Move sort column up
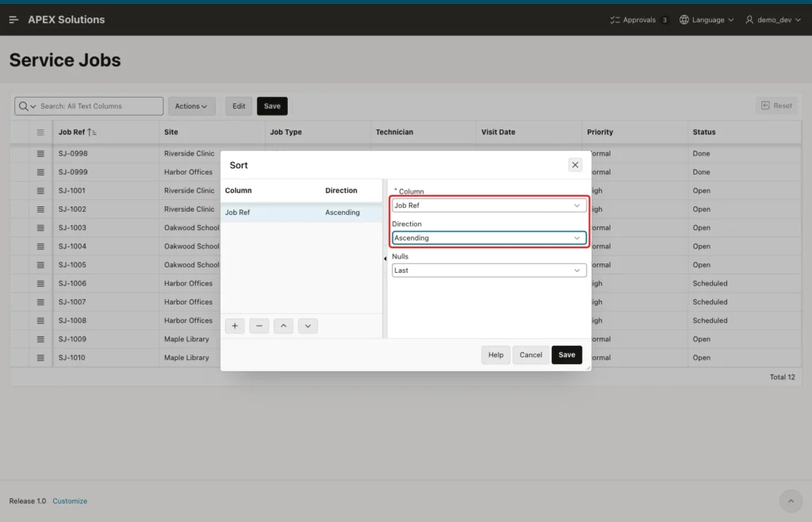Viewport: 812px width, 522px height. point(283,326)
